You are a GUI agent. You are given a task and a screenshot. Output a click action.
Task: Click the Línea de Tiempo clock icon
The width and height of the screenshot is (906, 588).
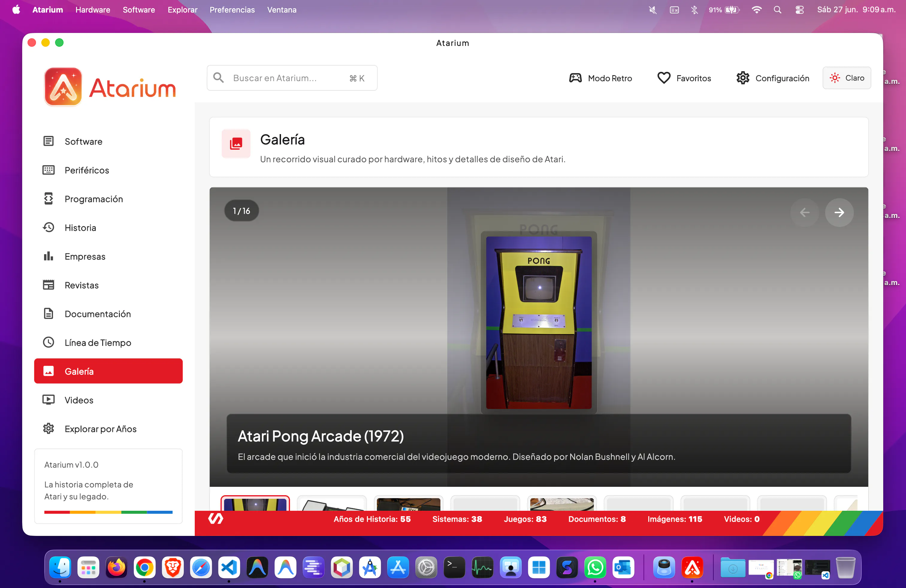48,342
